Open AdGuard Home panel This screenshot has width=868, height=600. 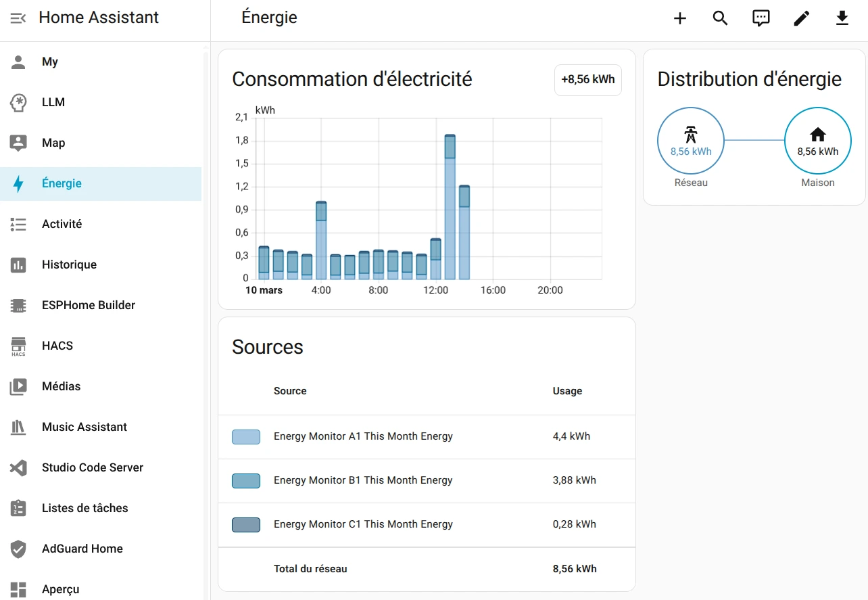(x=82, y=549)
